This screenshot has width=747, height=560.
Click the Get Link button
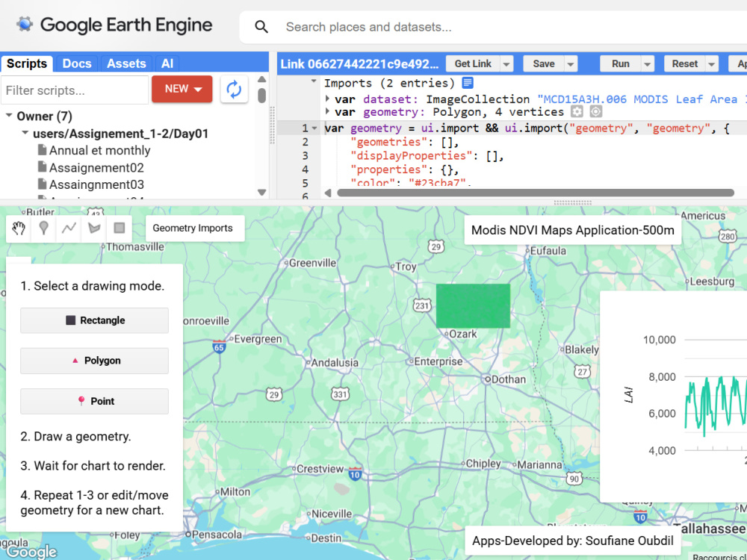click(x=473, y=63)
